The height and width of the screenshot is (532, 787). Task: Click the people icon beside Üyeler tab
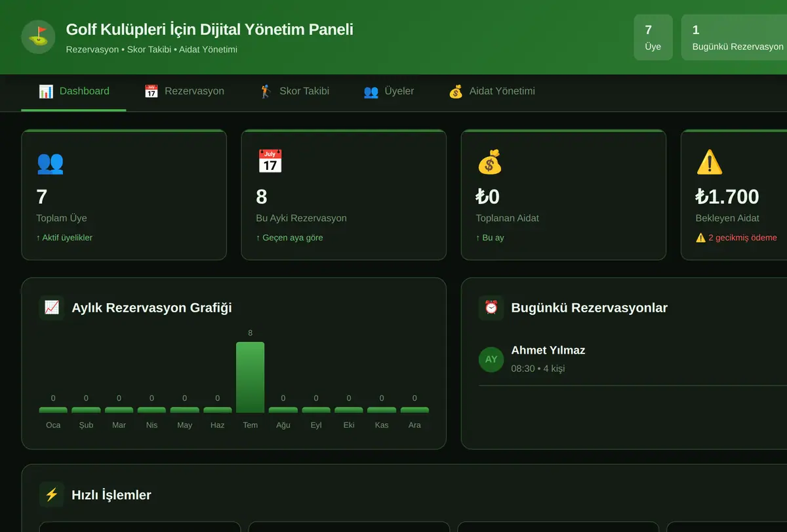pos(371,91)
